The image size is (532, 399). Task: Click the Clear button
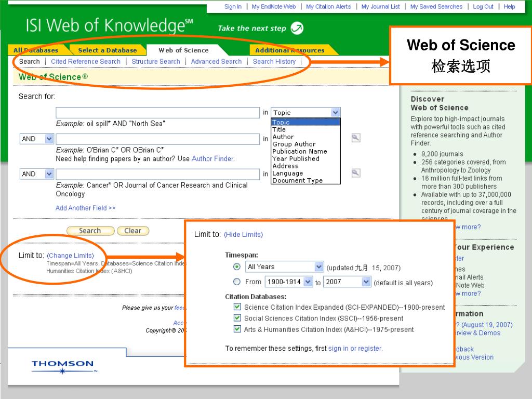coord(133,231)
